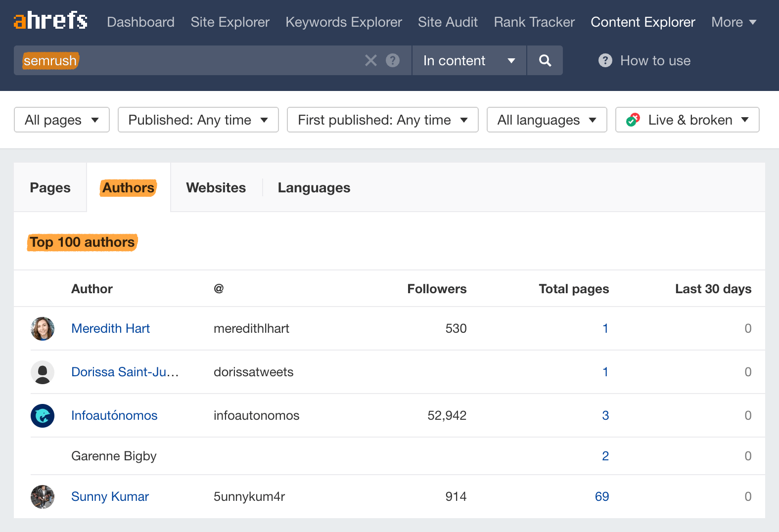Expand the All pages filter
Screen dimensions: 779x532
click(62, 120)
